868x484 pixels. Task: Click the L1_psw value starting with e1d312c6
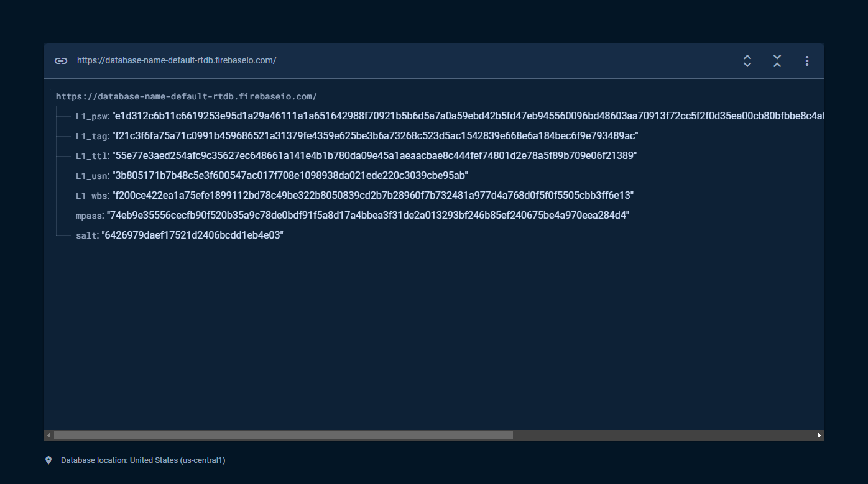[x=468, y=116]
